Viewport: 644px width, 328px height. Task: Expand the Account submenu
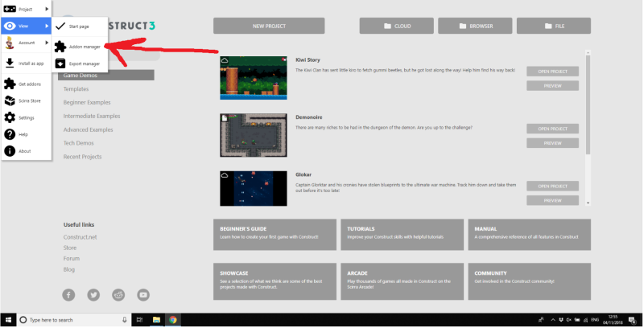[x=26, y=43]
